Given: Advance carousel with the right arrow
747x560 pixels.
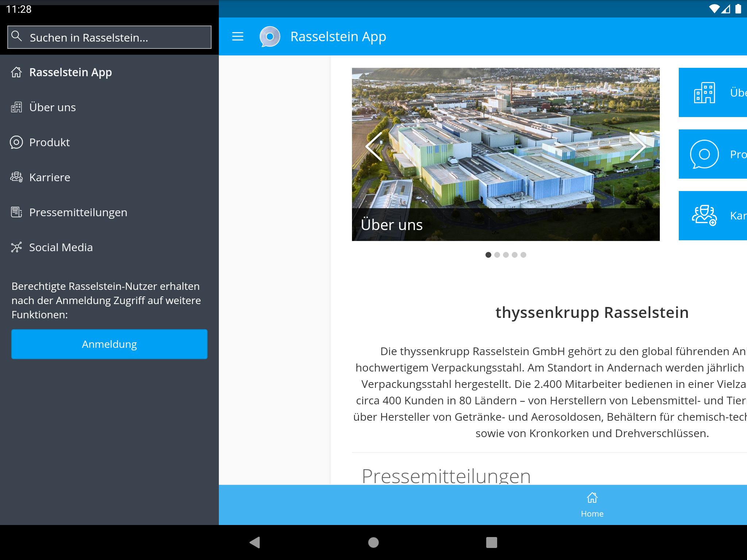Looking at the screenshot, I should click(x=638, y=147).
